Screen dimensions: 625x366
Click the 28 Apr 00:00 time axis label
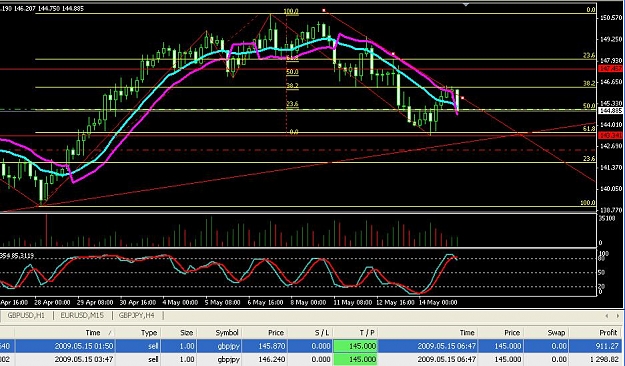pyautogui.click(x=52, y=302)
